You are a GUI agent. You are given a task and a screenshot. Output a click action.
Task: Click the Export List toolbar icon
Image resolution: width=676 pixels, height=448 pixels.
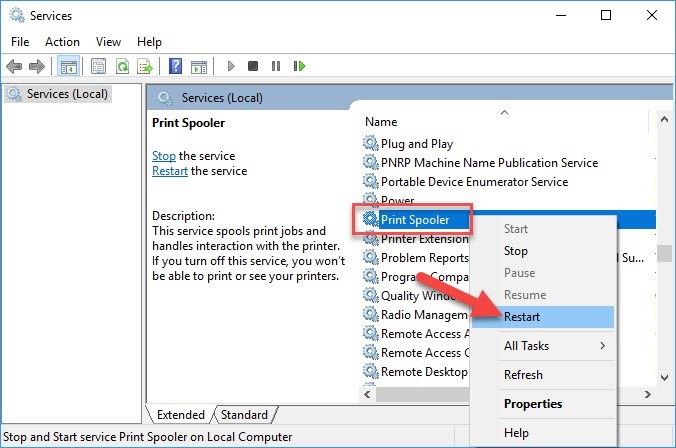(x=145, y=66)
